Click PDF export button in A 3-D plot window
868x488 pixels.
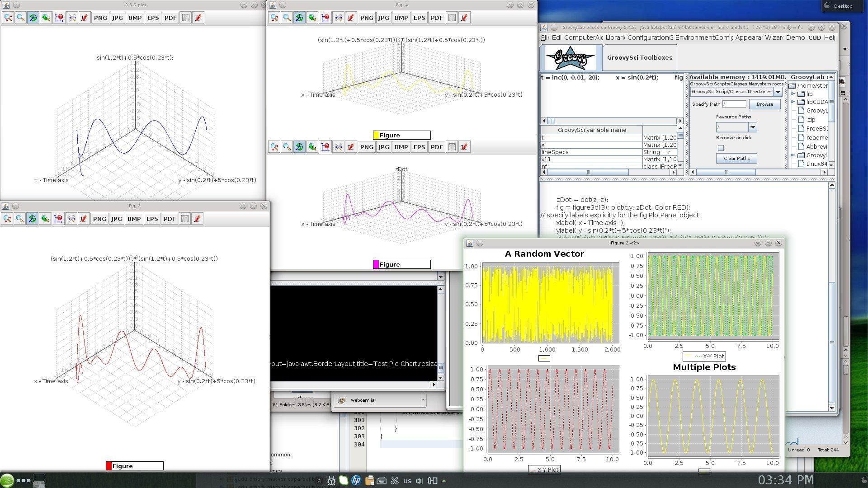point(170,18)
